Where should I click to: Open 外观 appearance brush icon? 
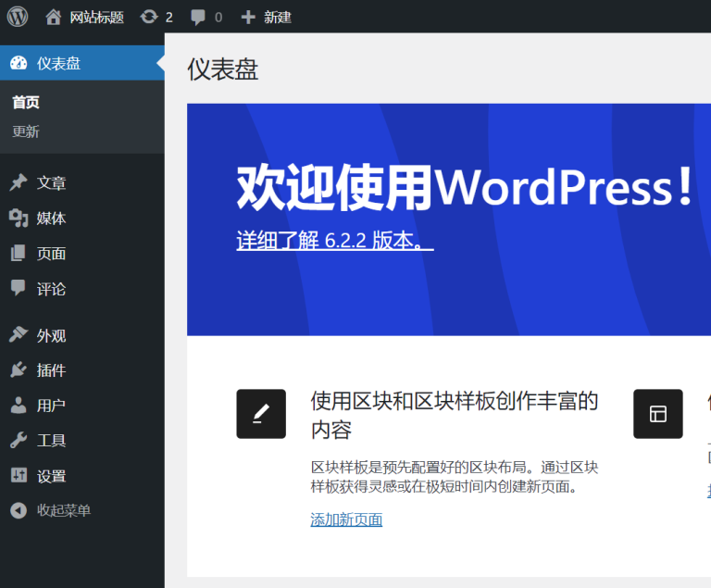pos(19,335)
